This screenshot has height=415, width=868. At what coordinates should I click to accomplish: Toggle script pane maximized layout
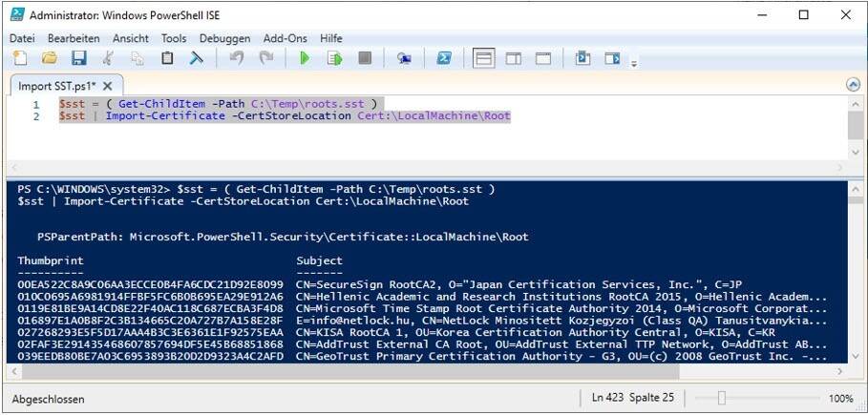(x=543, y=58)
